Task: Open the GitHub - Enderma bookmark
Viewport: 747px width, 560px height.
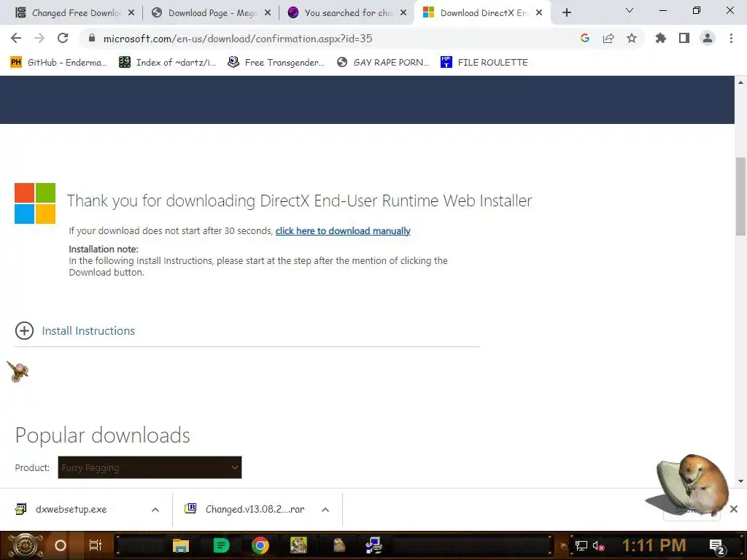Action: (58, 63)
